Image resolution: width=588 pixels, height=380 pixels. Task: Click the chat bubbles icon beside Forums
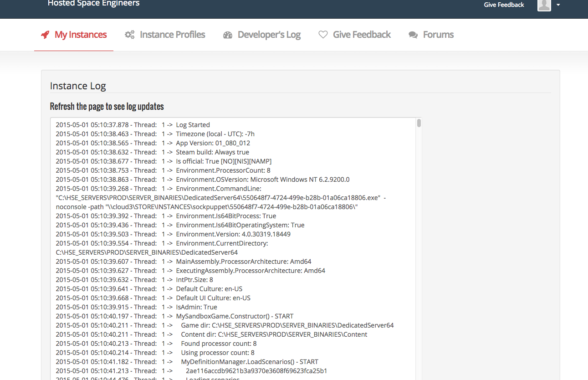(x=413, y=35)
